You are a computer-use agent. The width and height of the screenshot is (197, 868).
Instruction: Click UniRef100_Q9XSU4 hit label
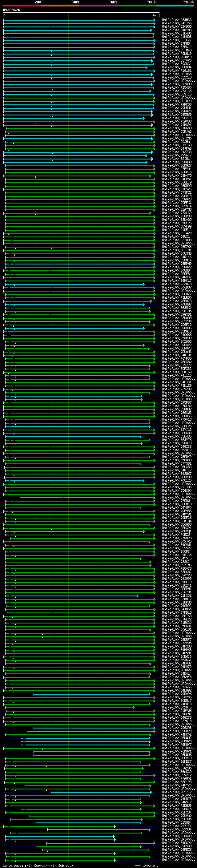(177, 829)
